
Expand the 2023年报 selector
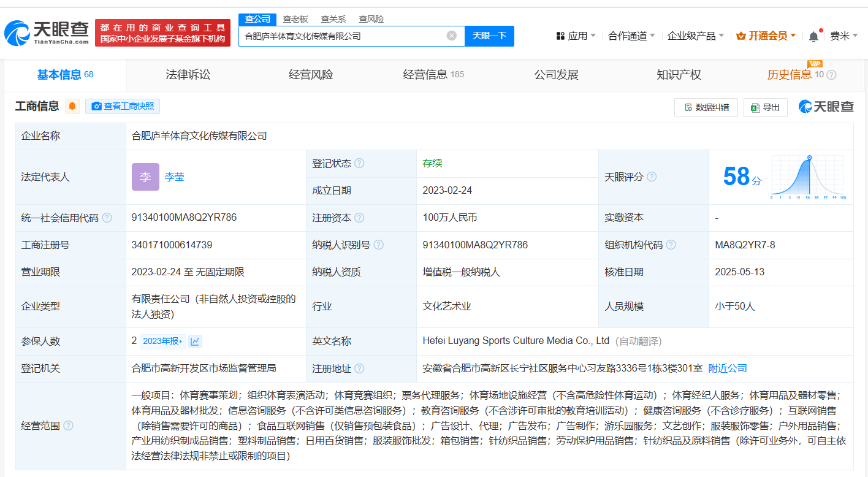(162, 342)
